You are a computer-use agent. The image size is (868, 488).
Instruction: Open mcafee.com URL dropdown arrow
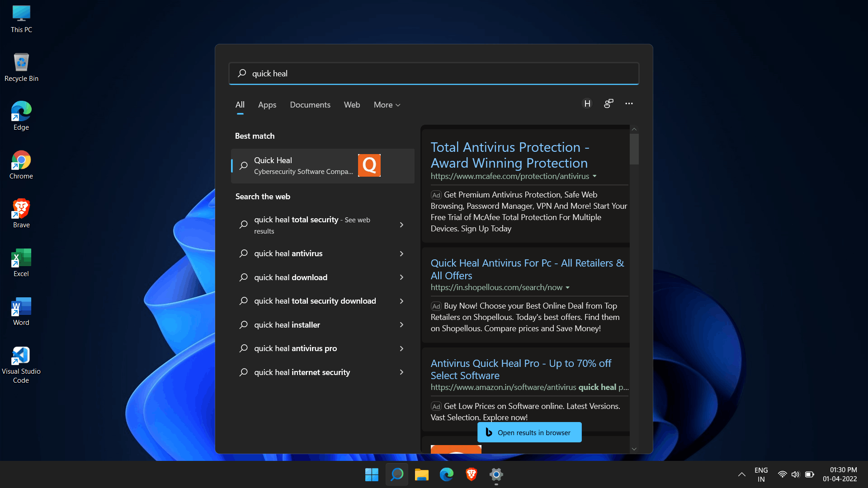[594, 176]
